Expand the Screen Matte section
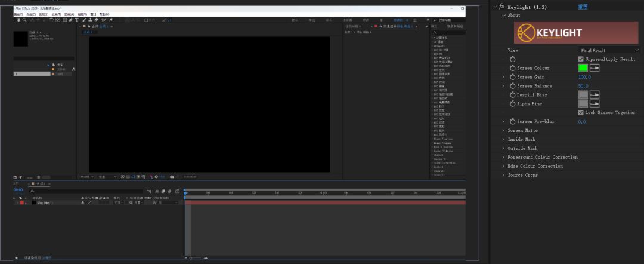Image resolution: width=644 pixels, height=264 pixels. tap(503, 130)
